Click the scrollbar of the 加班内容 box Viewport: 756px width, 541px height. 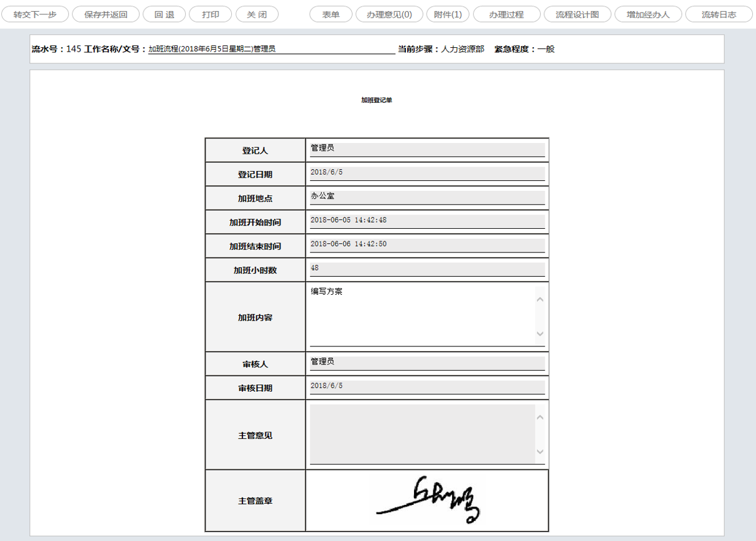coord(540,314)
